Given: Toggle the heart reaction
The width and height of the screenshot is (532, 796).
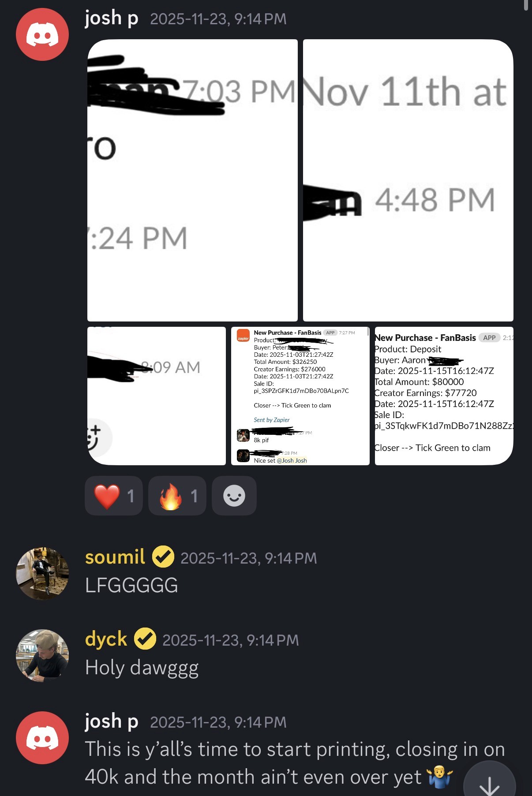Looking at the screenshot, I should 114,496.
